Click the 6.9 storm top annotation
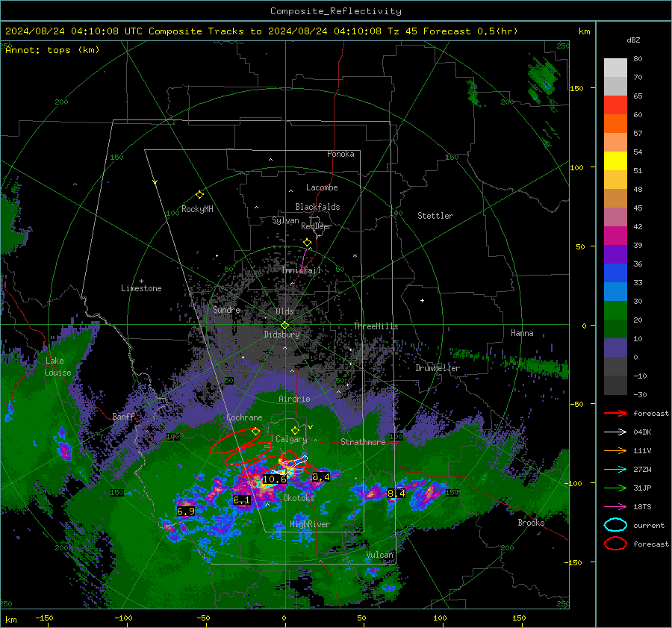672x628 pixels. coord(186,511)
